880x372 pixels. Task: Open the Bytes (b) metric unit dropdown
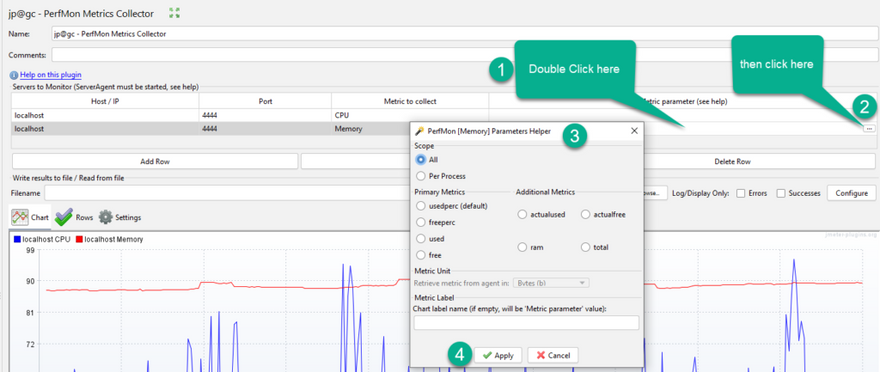(551, 283)
